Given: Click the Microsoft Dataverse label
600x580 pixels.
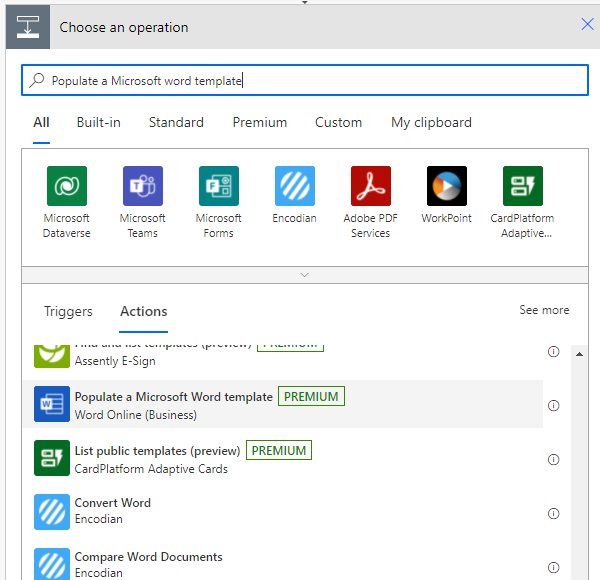Looking at the screenshot, I should 67,226.
